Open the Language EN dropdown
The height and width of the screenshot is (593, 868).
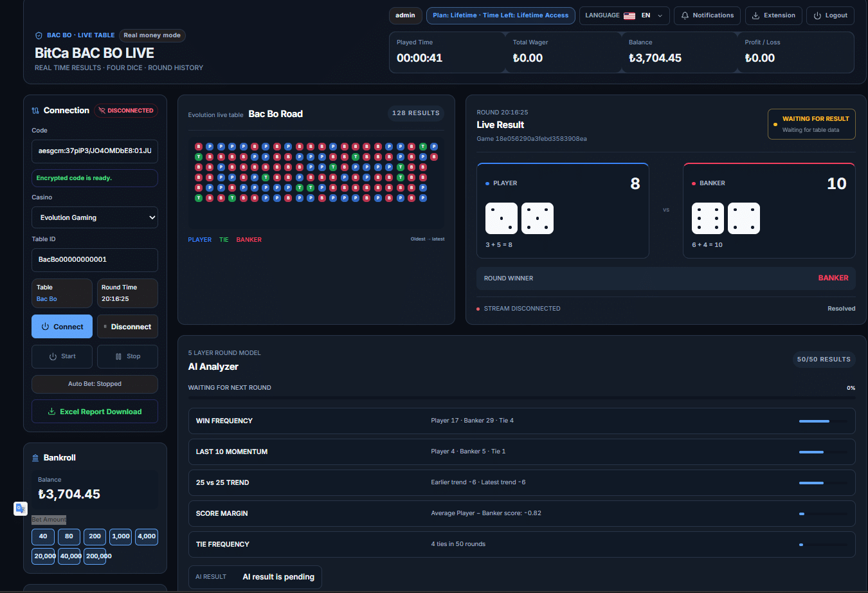[624, 15]
